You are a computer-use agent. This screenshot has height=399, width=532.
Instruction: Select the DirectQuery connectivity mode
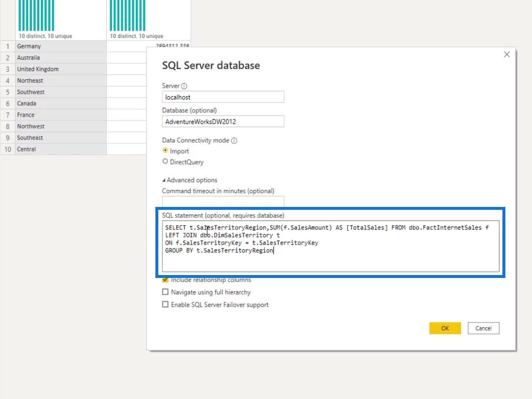coord(165,161)
